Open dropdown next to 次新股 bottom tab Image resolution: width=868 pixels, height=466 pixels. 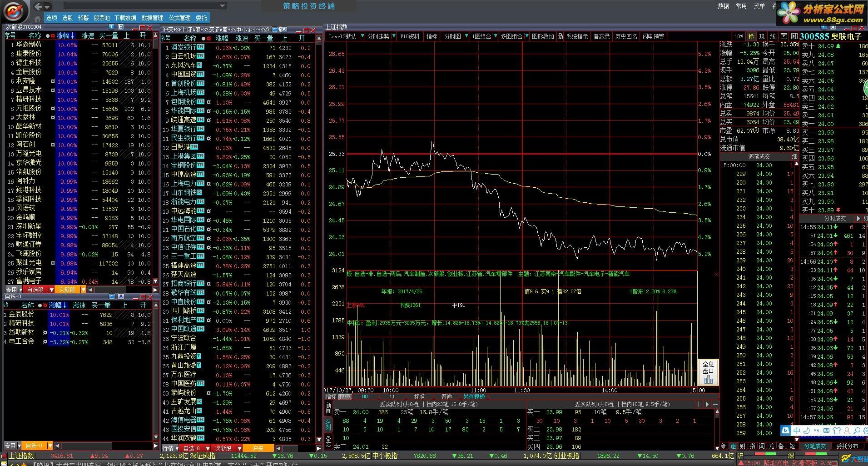point(83,290)
